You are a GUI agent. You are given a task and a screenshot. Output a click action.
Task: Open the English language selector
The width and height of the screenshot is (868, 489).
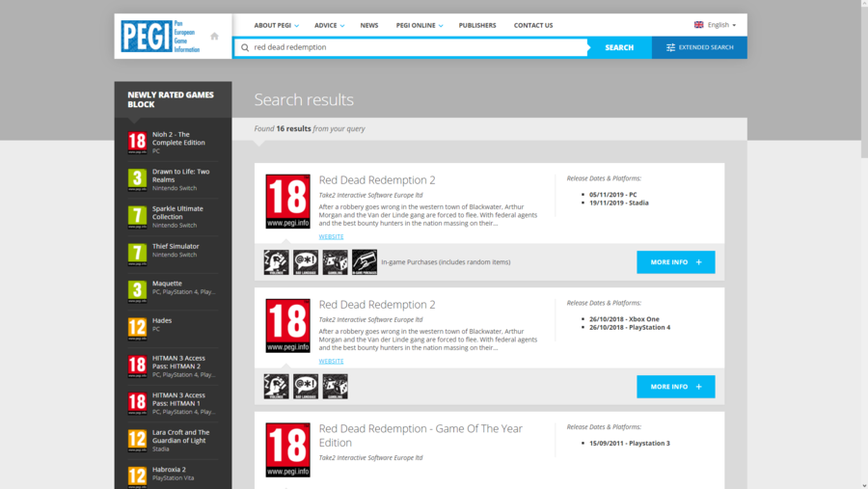tap(721, 25)
